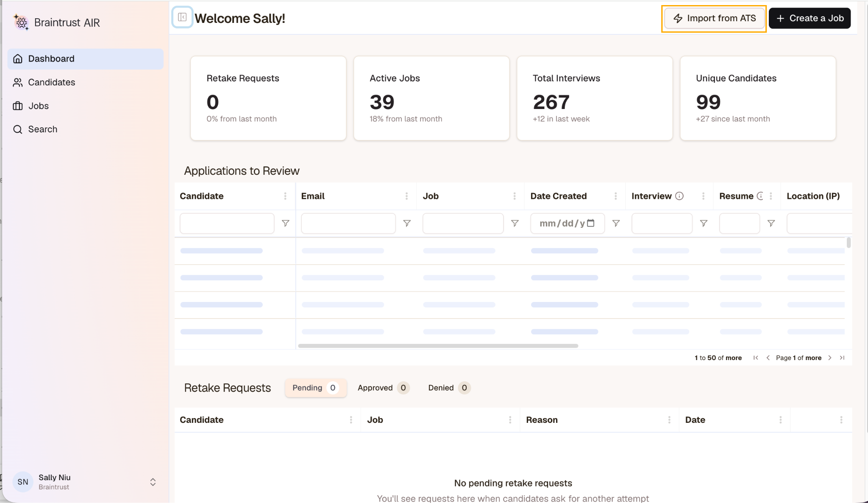
Task: Switch to the Denied retake requests tab
Action: coord(449,388)
